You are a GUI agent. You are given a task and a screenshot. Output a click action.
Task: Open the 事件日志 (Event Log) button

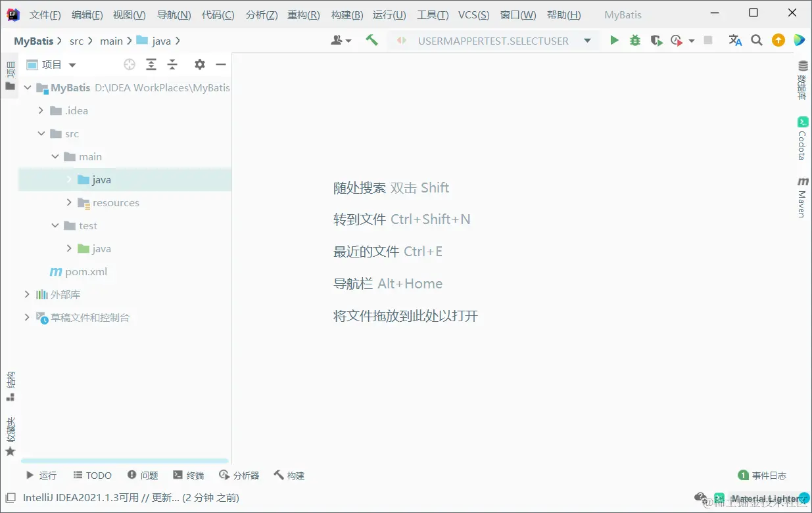point(762,475)
